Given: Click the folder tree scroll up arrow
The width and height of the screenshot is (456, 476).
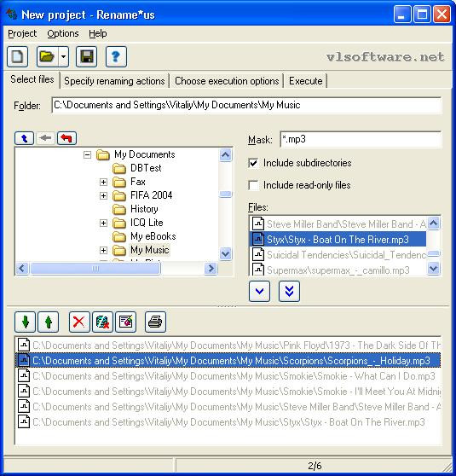Looking at the screenshot, I should pyautogui.click(x=225, y=155).
